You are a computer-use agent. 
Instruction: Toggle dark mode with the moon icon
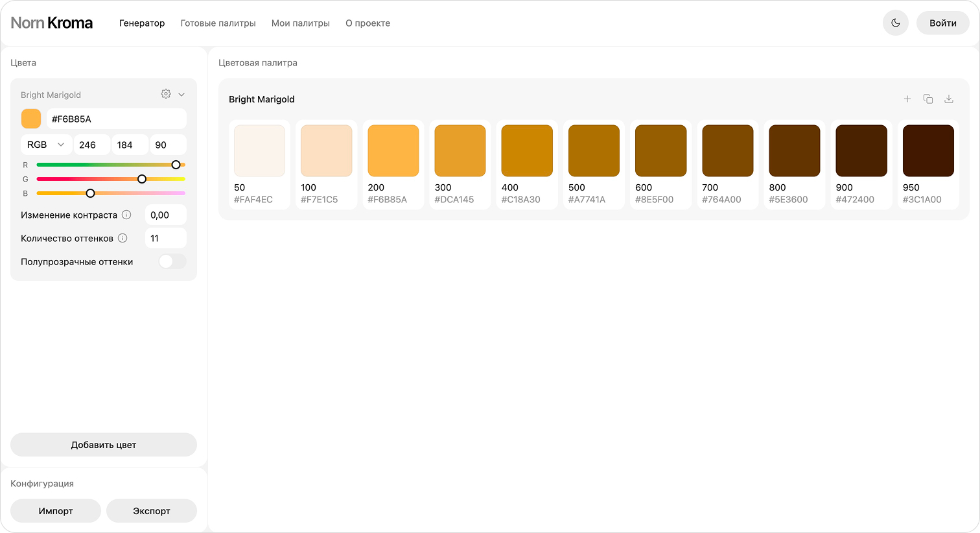point(895,23)
